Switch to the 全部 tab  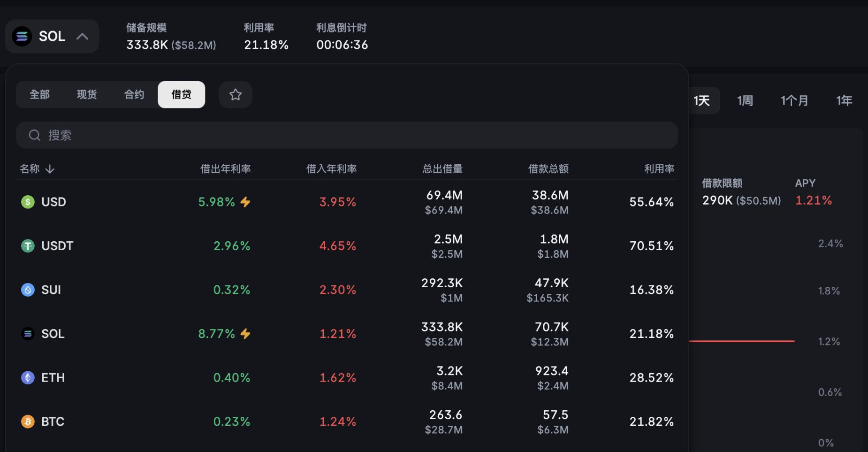click(x=39, y=95)
